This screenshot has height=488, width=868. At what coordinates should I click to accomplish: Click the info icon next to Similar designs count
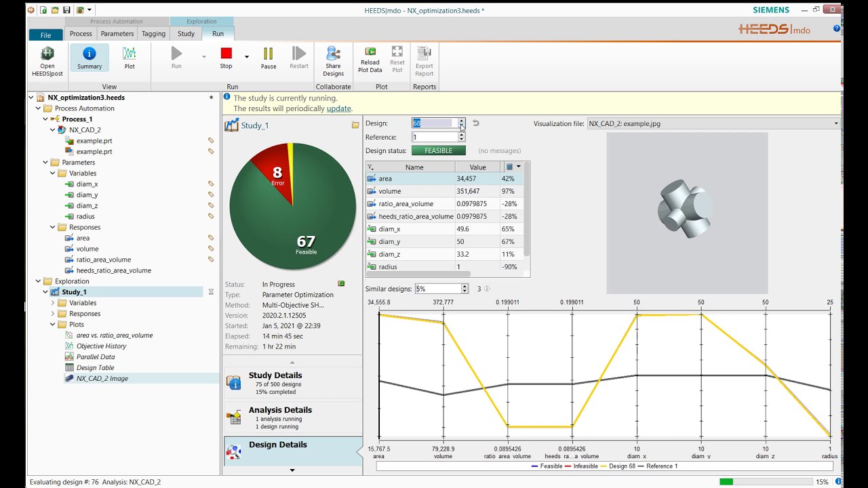tap(486, 289)
